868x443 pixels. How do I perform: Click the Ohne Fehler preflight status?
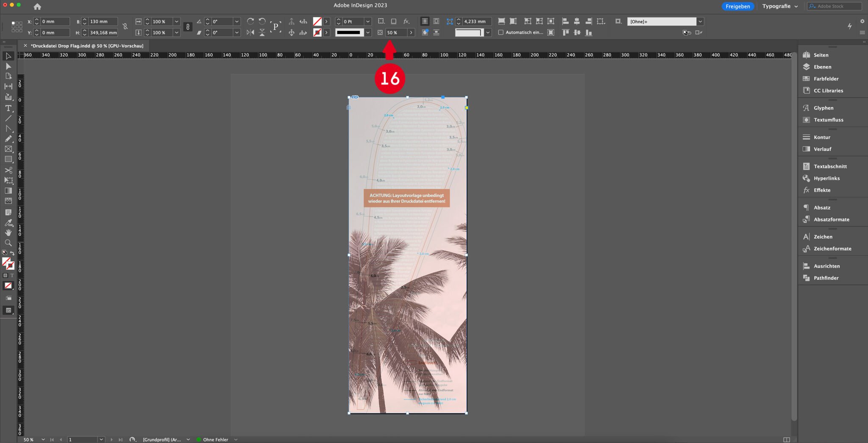215,440
